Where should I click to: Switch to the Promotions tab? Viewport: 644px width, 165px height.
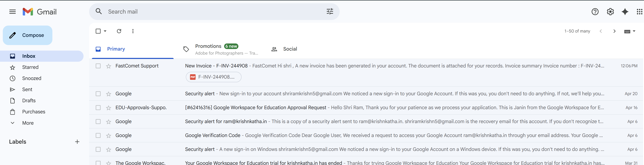tap(208, 46)
